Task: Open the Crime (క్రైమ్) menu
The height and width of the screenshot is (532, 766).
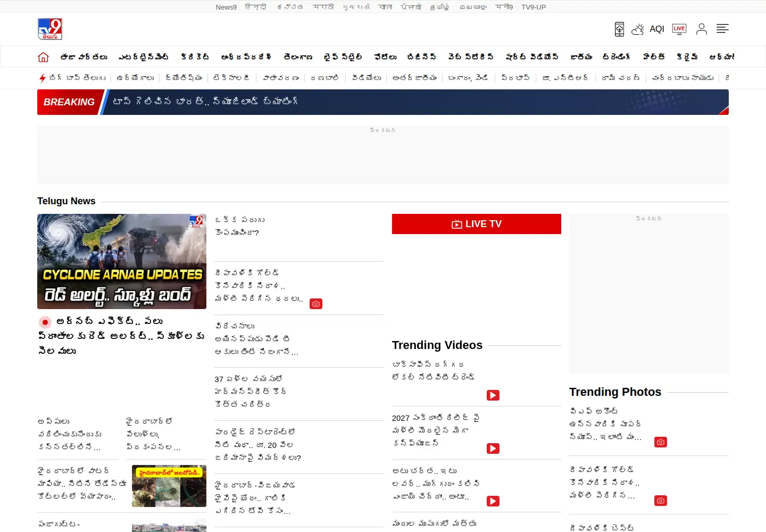Action: point(687,57)
